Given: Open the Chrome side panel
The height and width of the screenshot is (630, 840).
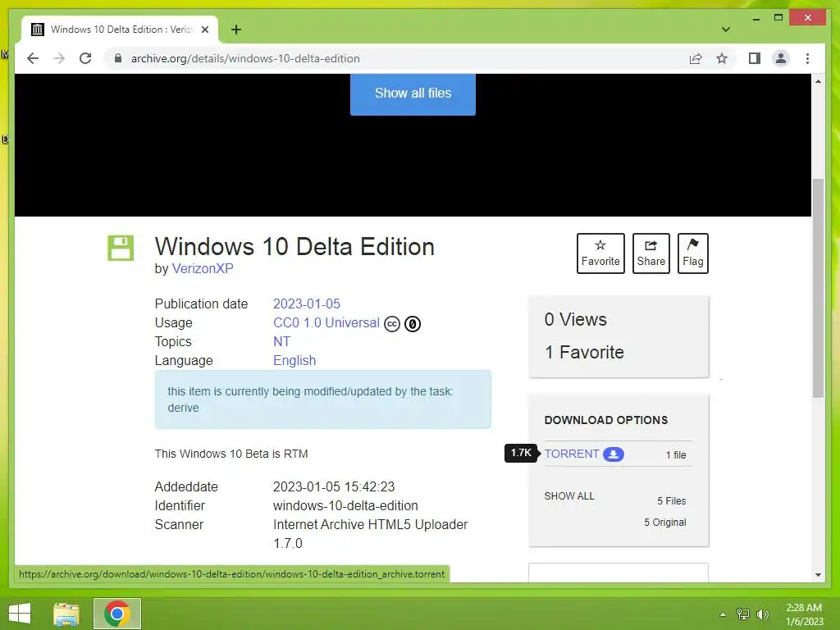Looking at the screenshot, I should (x=755, y=58).
